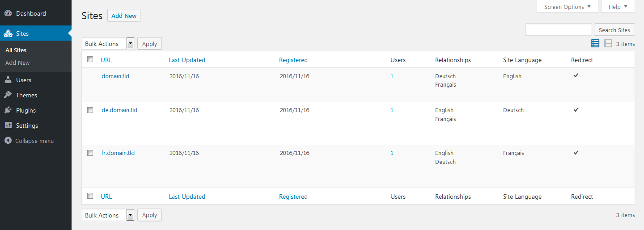Click the Settings sliders icon in sidebar
Screen dimensions: 644x230
click(x=8, y=125)
